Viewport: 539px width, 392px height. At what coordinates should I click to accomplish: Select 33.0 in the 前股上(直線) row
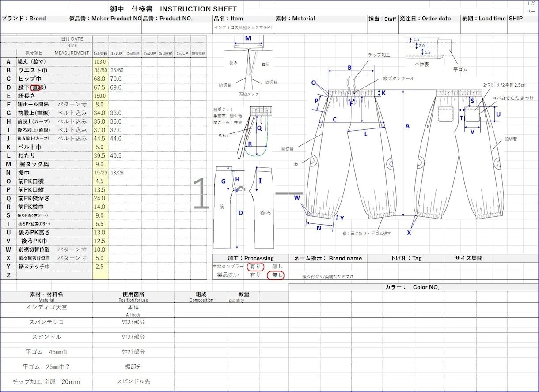[116, 113]
